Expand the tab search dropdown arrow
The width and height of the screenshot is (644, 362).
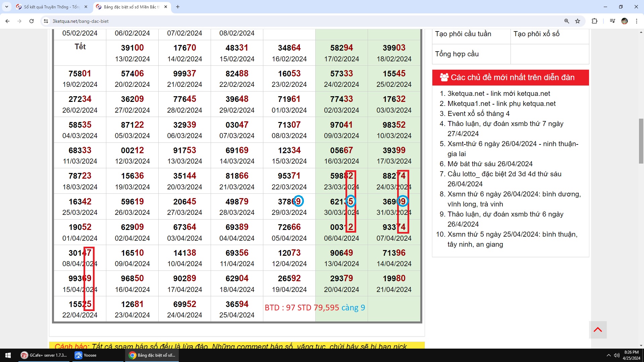pyautogui.click(x=6, y=7)
